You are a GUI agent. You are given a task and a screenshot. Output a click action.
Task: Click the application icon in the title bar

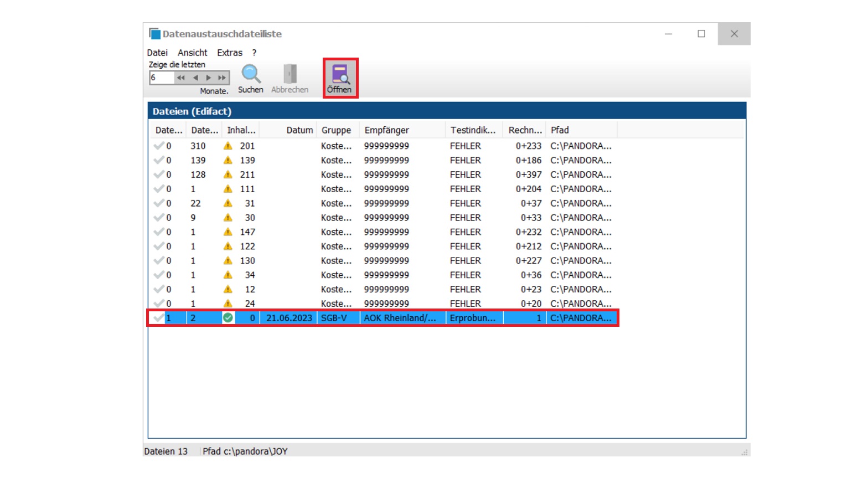[x=154, y=34]
